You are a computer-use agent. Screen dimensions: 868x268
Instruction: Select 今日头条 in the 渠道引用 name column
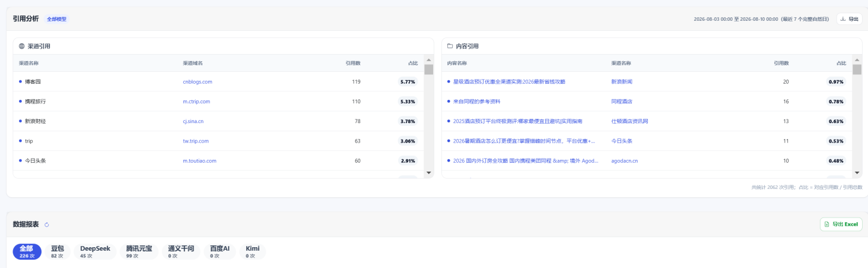coord(35,160)
